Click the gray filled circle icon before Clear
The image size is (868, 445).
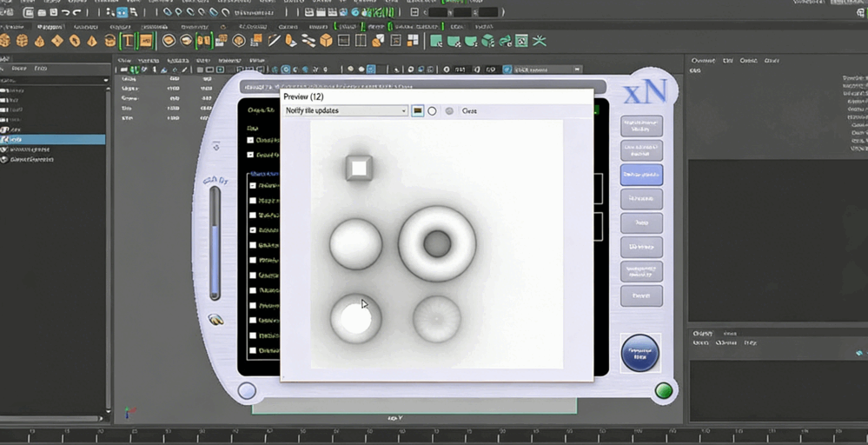point(449,111)
